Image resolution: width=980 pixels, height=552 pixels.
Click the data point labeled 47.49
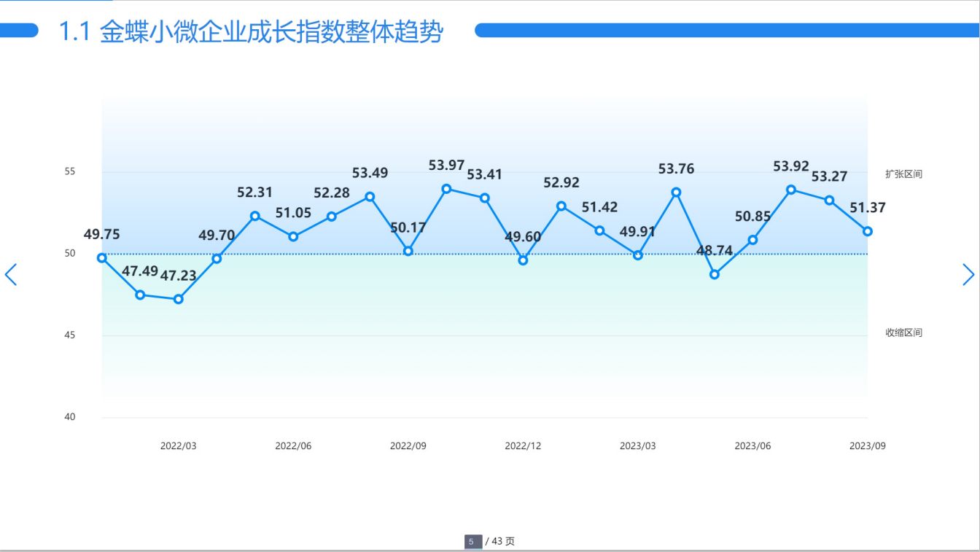pos(140,295)
